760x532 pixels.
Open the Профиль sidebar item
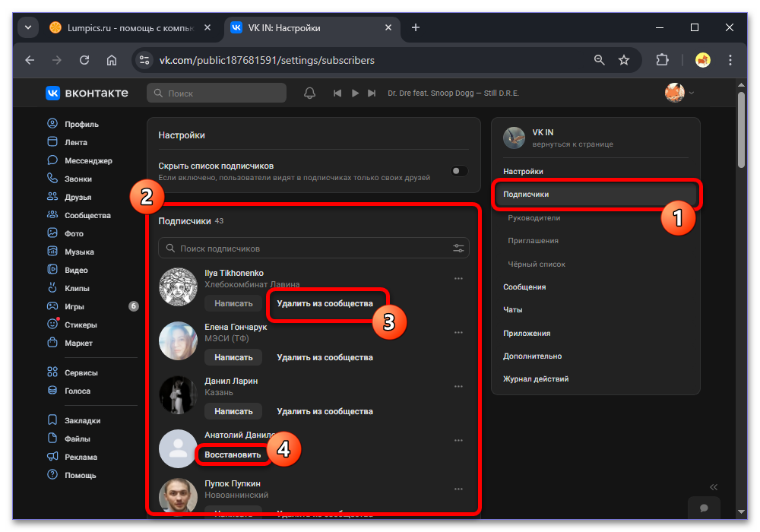[73, 124]
